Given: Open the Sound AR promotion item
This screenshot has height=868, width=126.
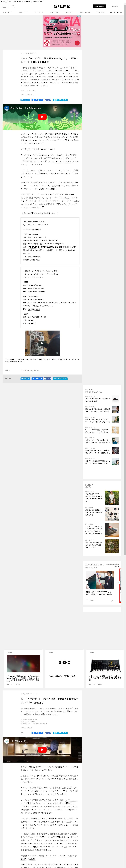Looking at the screenshot, I should [102, 430].
